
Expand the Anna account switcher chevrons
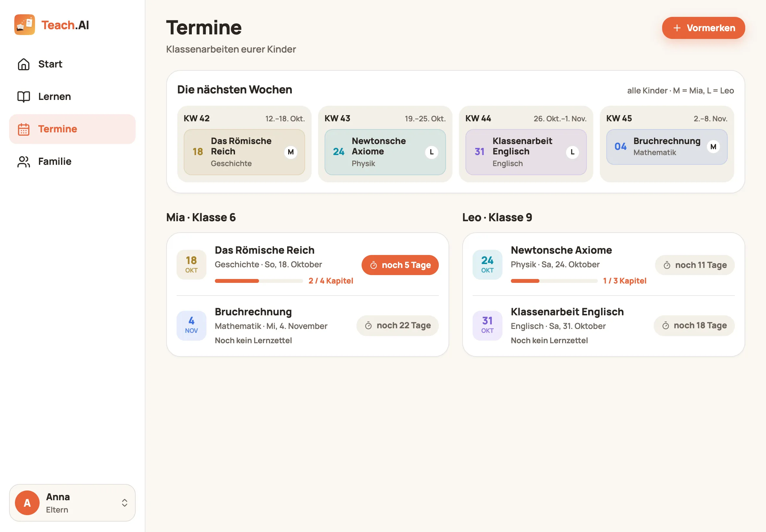[x=124, y=503]
